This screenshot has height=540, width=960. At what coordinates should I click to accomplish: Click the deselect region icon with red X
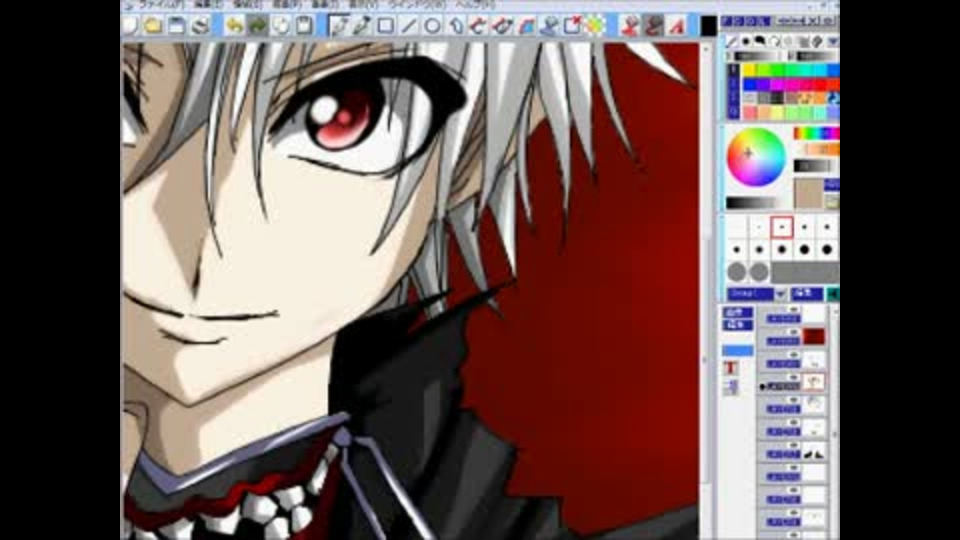(572, 26)
